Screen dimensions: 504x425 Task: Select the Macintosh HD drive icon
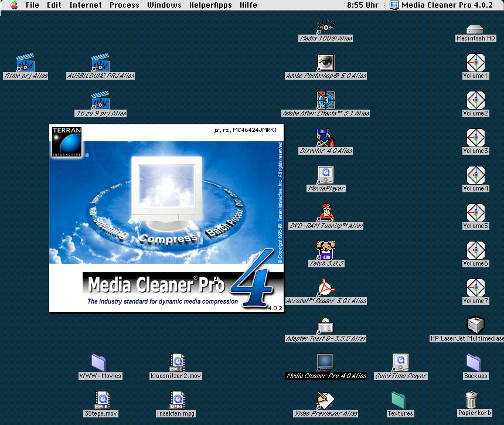click(475, 29)
